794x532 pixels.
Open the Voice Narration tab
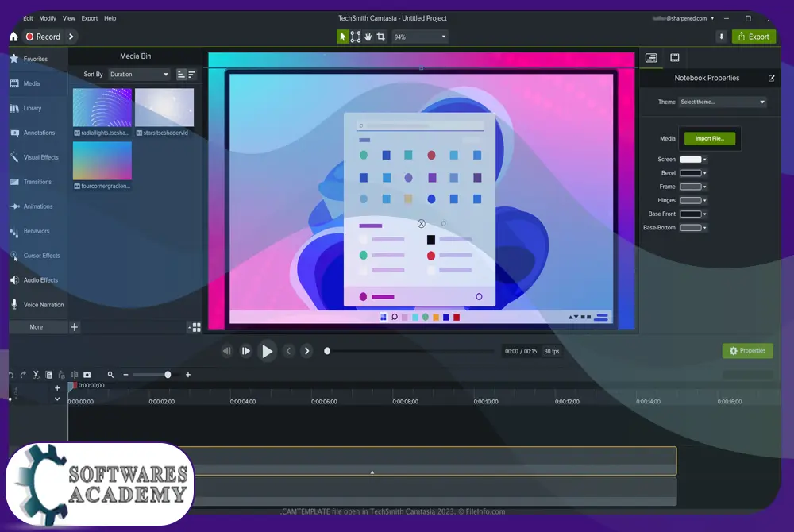click(x=38, y=305)
